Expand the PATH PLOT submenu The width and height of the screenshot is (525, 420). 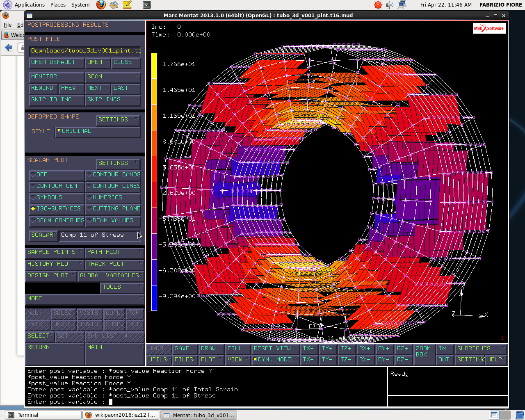point(114,252)
